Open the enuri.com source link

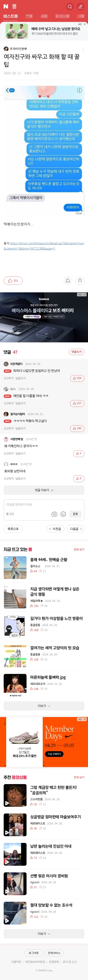coord(44,246)
